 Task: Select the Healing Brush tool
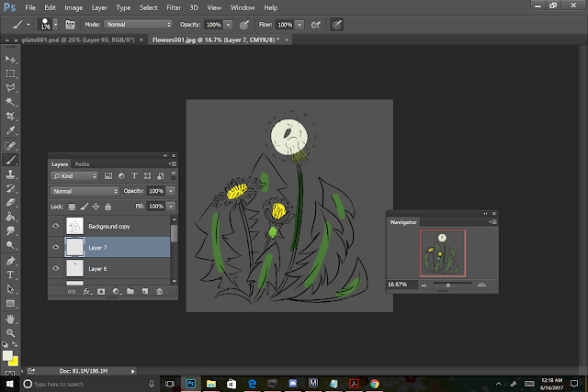coord(10,146)
